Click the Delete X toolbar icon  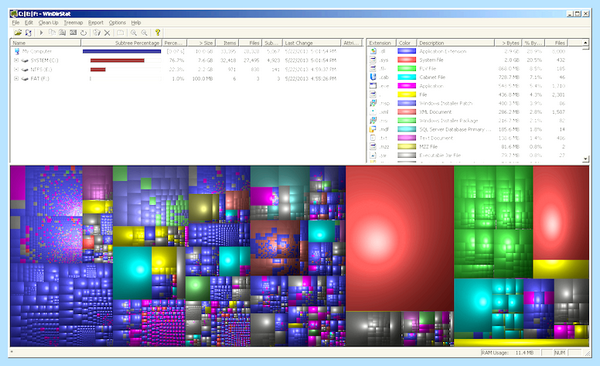[107, 33]
